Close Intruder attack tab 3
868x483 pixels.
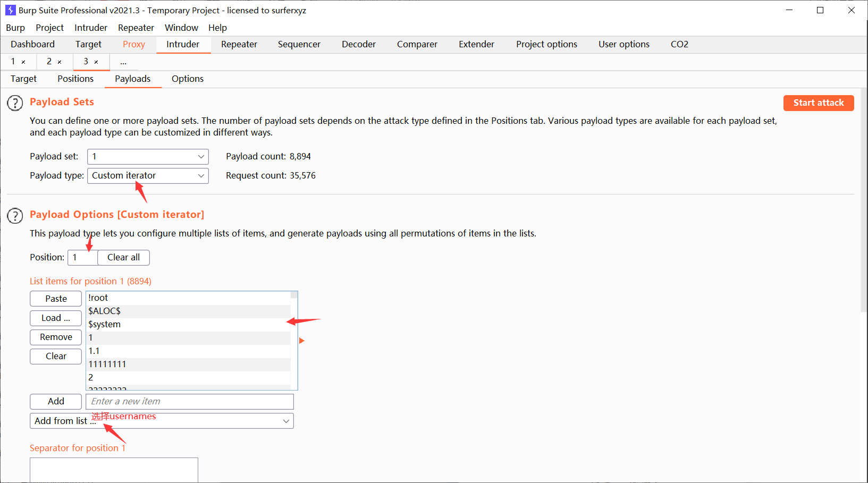click(96, 62)
